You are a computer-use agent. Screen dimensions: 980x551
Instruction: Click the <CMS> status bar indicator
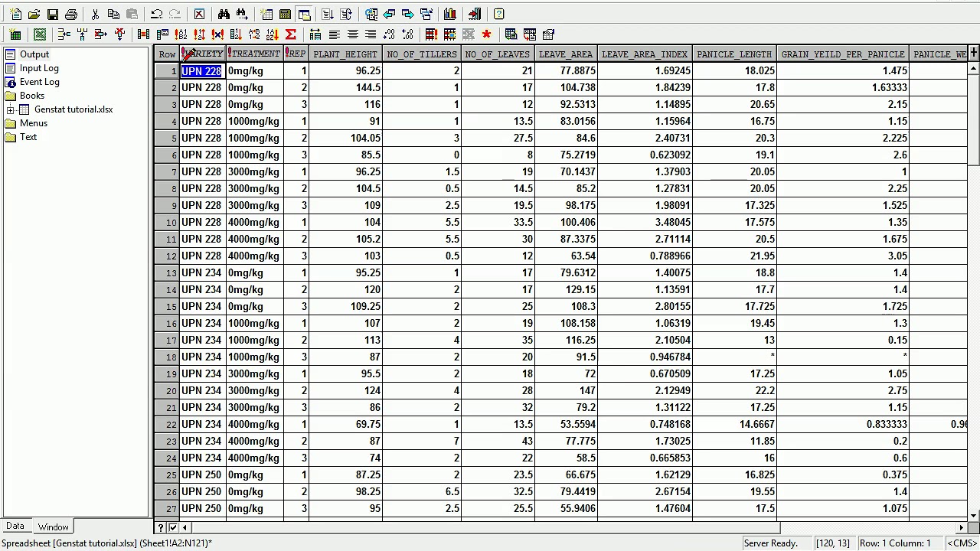click(962, 543)
